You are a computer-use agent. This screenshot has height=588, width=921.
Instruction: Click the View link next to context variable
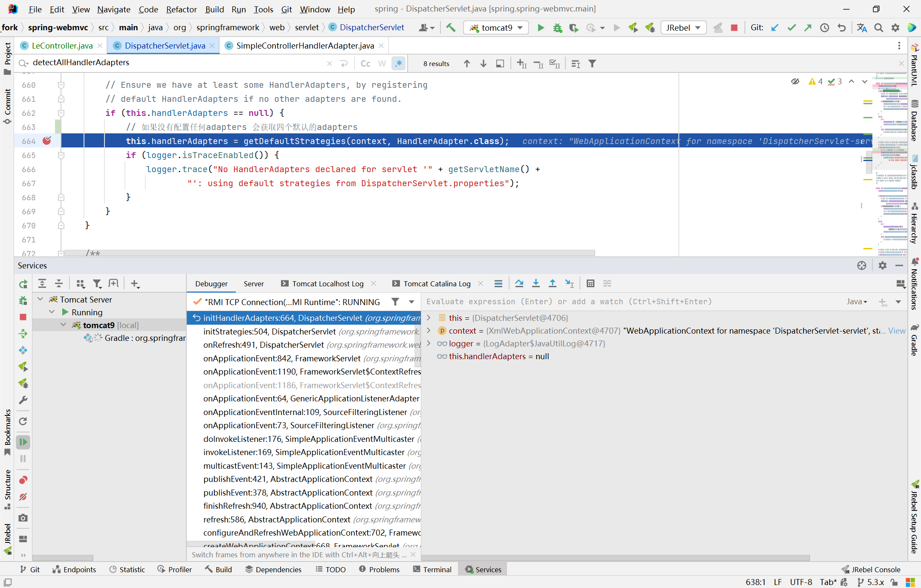895,331
